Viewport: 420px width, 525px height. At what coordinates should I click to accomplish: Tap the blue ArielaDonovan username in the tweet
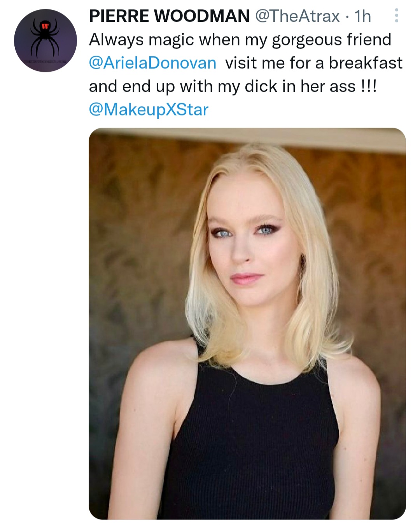(152, 63)
